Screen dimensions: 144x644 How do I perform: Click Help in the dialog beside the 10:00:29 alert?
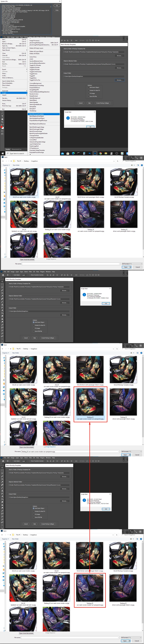pos(89,103)
